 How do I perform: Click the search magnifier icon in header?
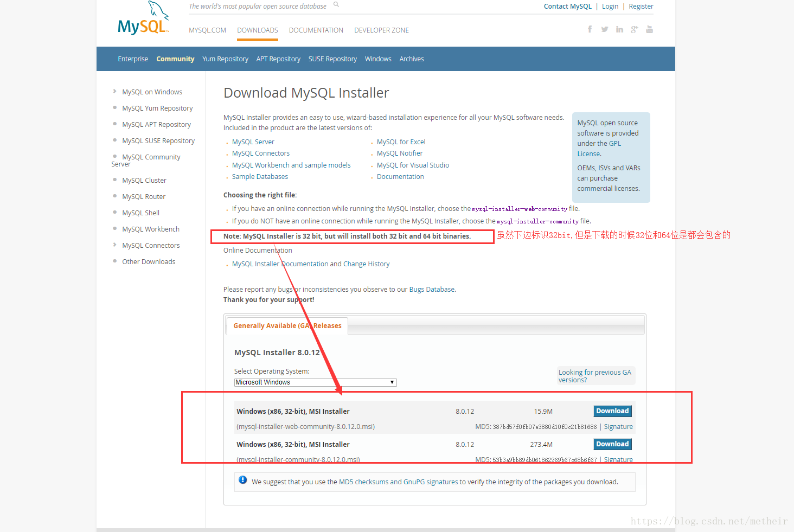click(336, 4)
